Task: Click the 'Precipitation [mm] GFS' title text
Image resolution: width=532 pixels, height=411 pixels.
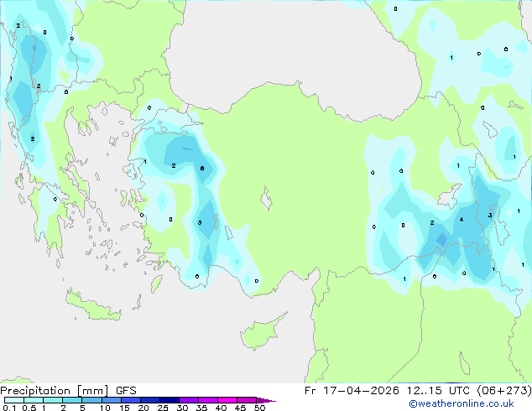Action: [x=68, y=391]
